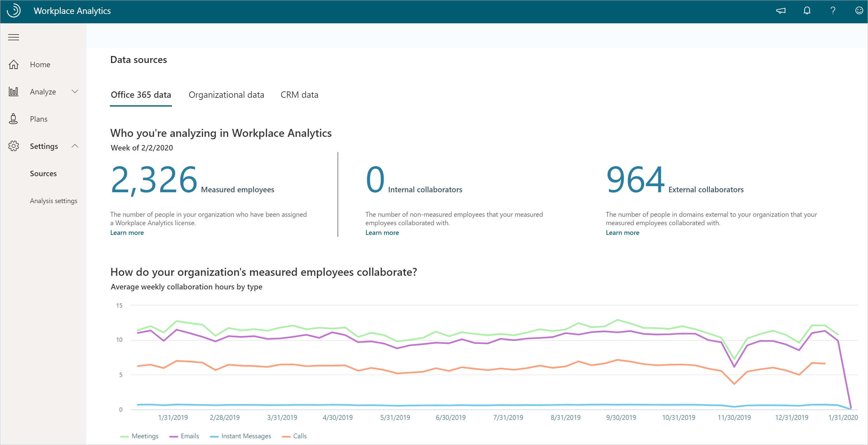Select the Organizational data tab
The height and width of the screenshot is (445, 868).
point(226,95)
